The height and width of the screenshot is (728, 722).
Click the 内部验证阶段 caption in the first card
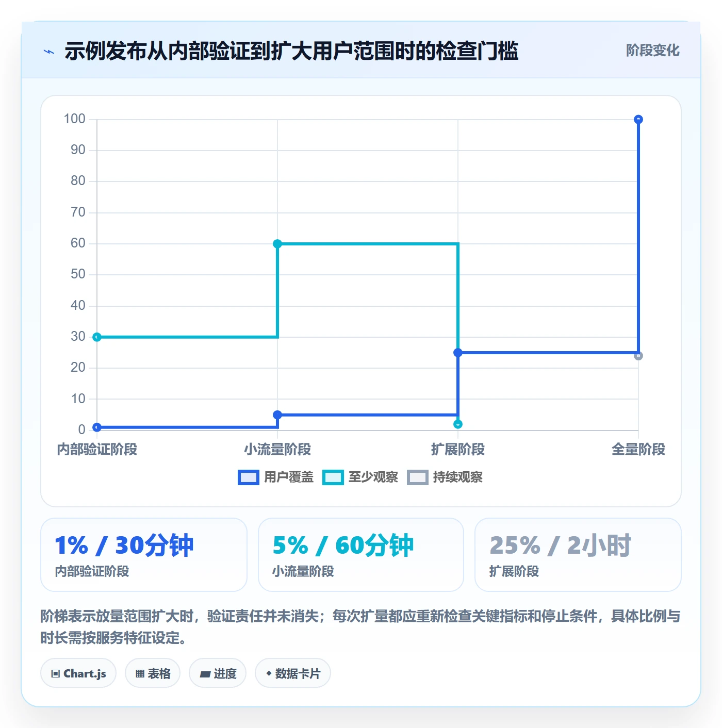click(92, 571)
